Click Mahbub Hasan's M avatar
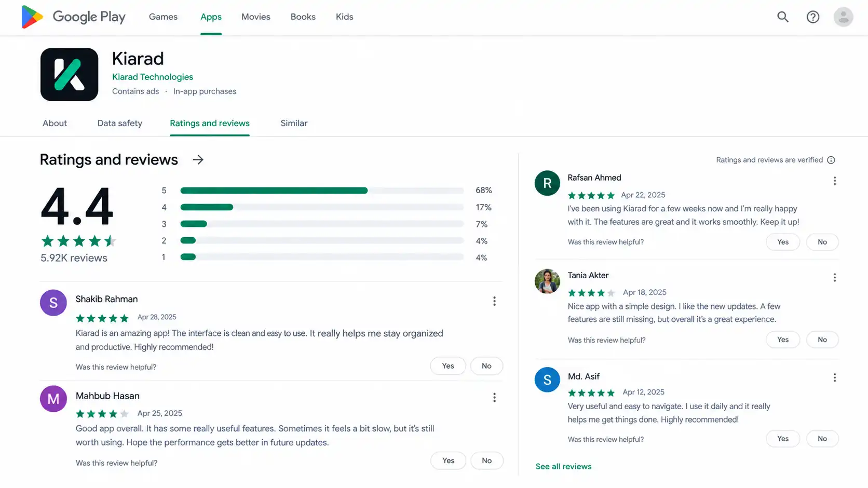Image resolution: width=868 pixels, height=488 pixels. click(x=53, y=399)
